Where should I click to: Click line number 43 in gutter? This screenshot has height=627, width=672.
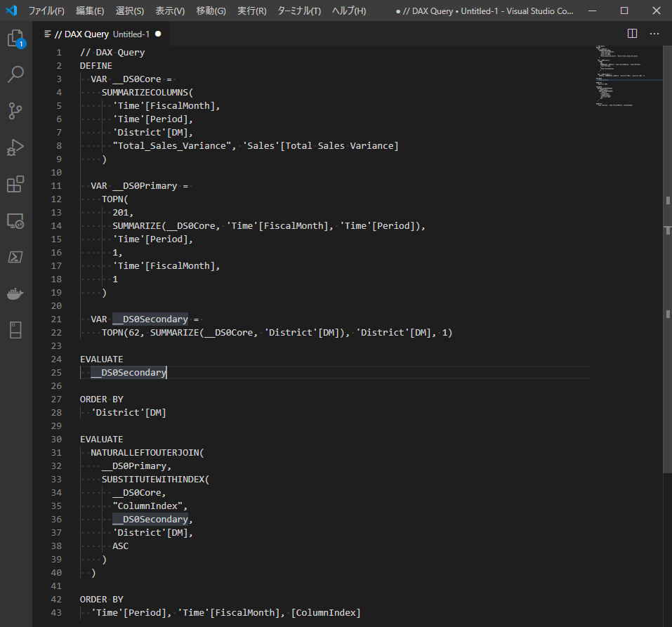tap(57, 612)
